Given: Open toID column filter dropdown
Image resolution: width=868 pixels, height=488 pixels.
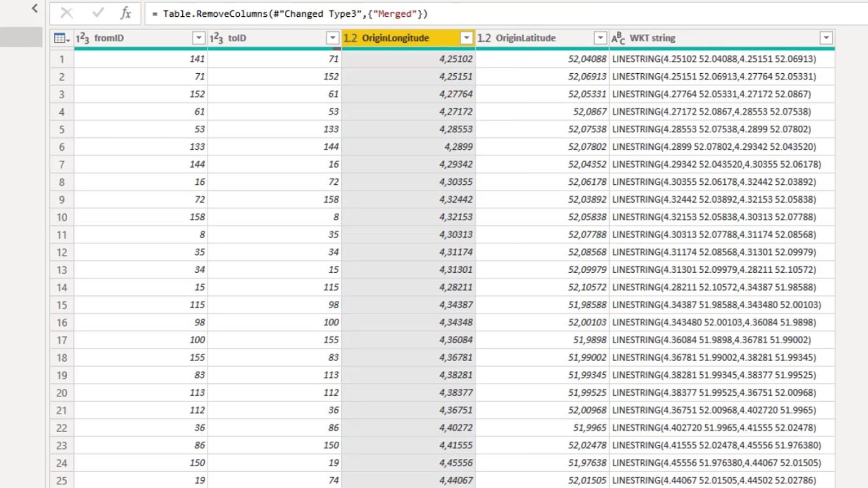Looking at the screenshot, I should point(333,38).
